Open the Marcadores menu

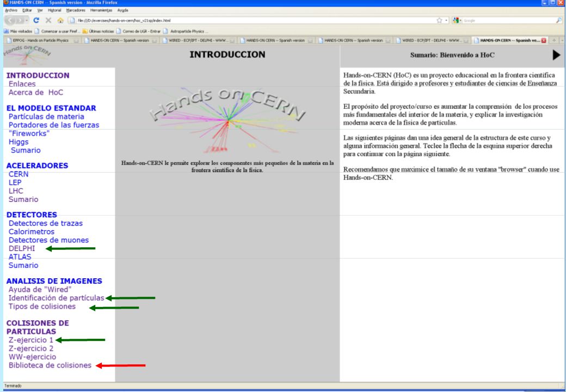click(76, 10)
